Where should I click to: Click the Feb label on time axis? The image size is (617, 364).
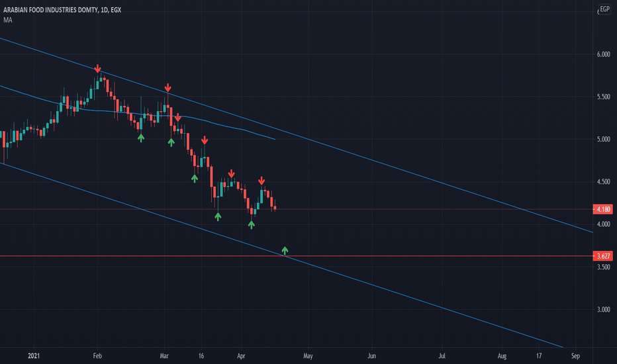pos(97,356)
